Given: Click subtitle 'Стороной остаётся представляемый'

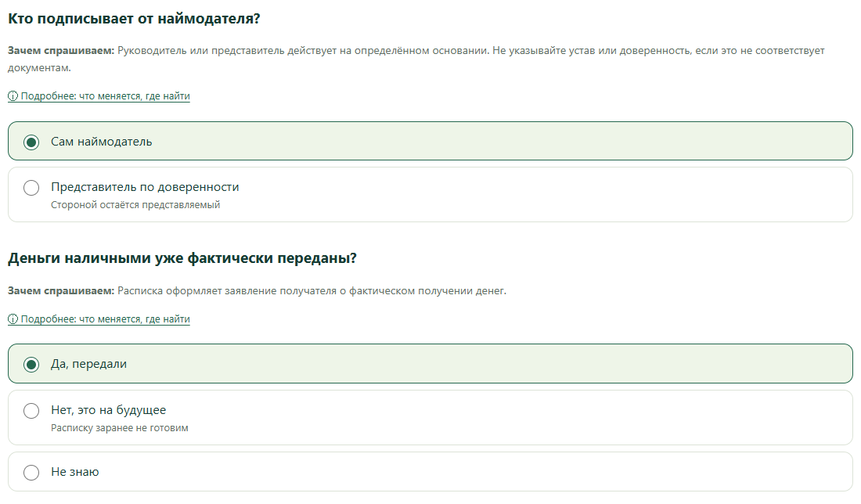Looking at the screenshot, I should [135, 205].
